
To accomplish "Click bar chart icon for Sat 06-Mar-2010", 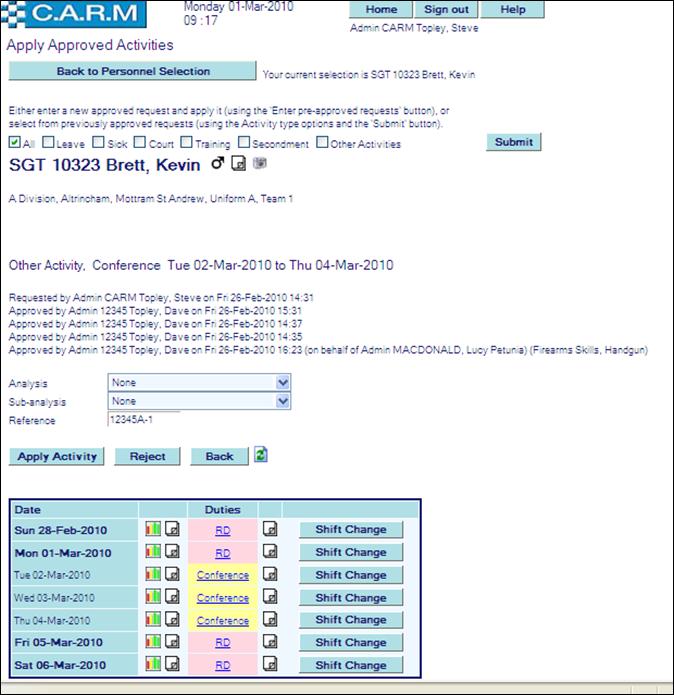I will [x=153, y=664].
